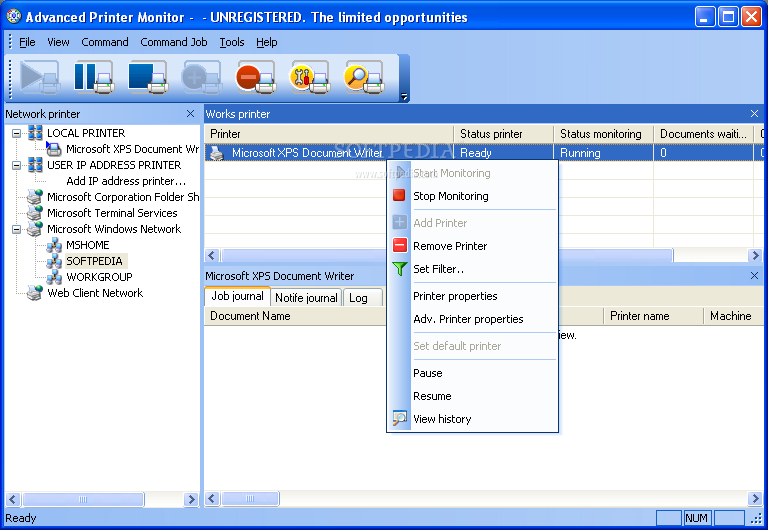Click the Microsoft Terminal Services network icon
This screenshot has height=530, width=768.
(x=35, y=213)
